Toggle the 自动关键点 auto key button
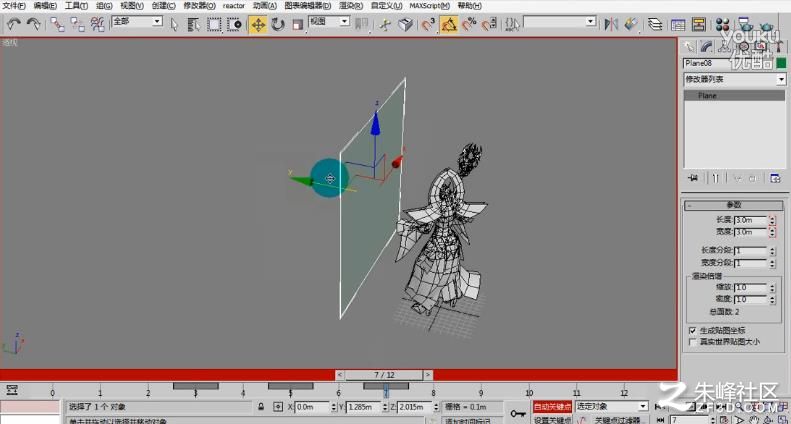This screenshot has height=424, width=791. tap(552, 407)
